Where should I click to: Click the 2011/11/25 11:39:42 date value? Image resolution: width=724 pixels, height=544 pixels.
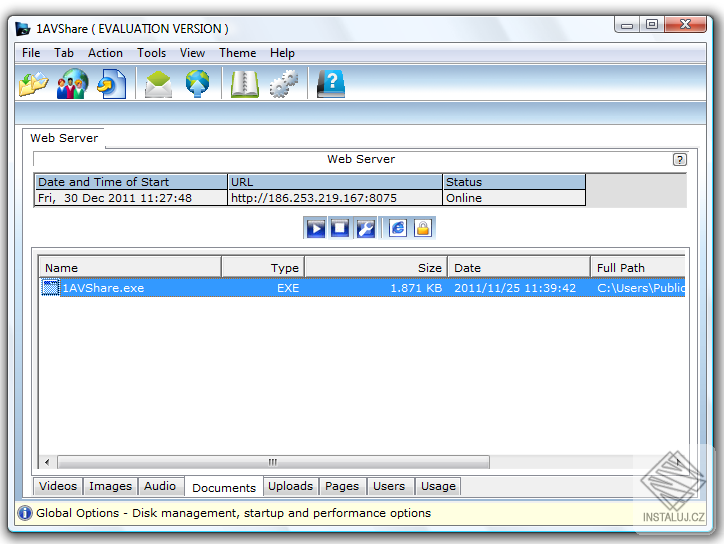(x=515, y=288)
